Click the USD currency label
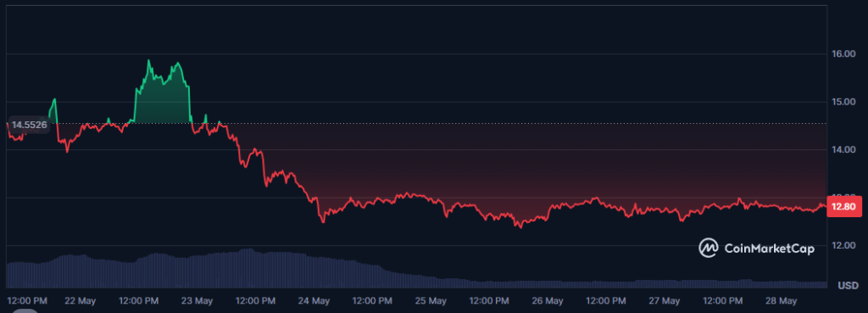This screenshot has width=868, height=313. [848, 286]
